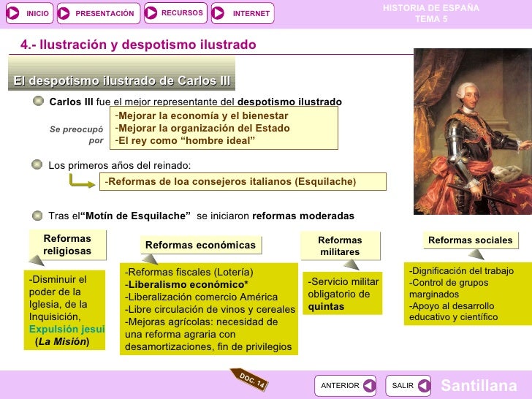Click text Mejorar la organización del Estado
This screenshot has height=399, width=532.
[x=202, y=128]
